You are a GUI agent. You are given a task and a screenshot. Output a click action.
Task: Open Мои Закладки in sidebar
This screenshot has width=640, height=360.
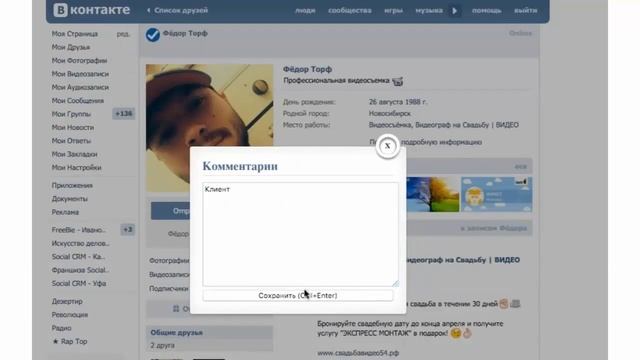click(74, 154)
